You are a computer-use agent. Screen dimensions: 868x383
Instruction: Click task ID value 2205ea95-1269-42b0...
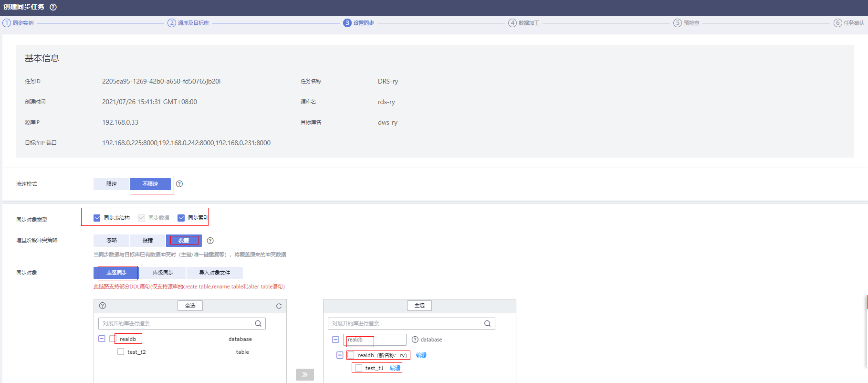coord(161,81)
